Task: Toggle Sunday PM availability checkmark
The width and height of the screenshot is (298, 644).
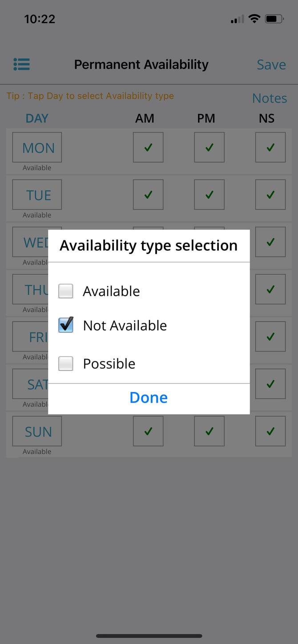Action: click(209, 431)
